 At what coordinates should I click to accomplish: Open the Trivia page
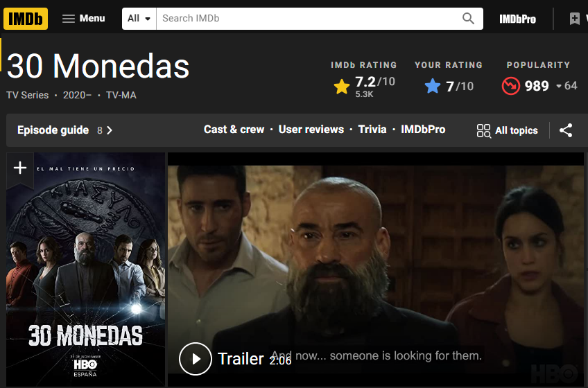(372, 130)
